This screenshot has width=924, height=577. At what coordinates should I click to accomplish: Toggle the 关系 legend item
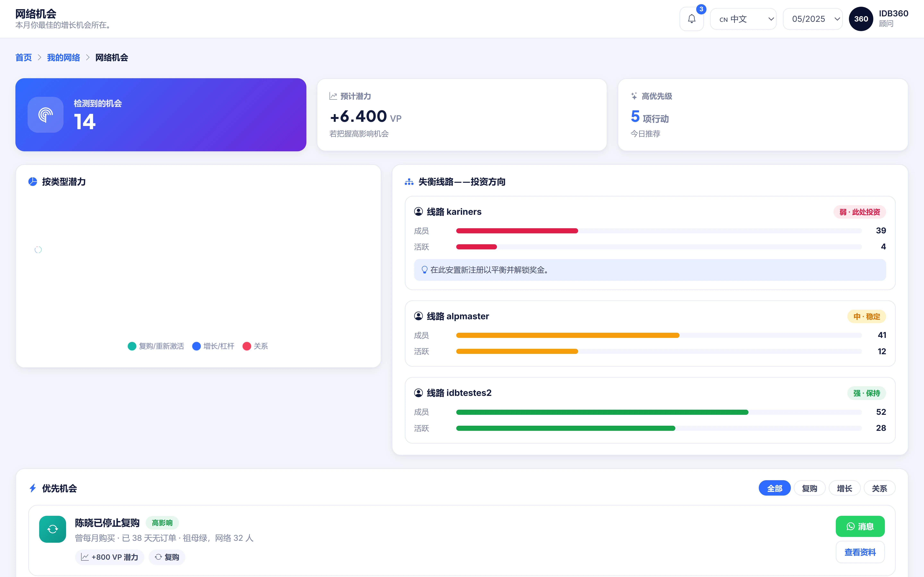(x=255, y=346)
